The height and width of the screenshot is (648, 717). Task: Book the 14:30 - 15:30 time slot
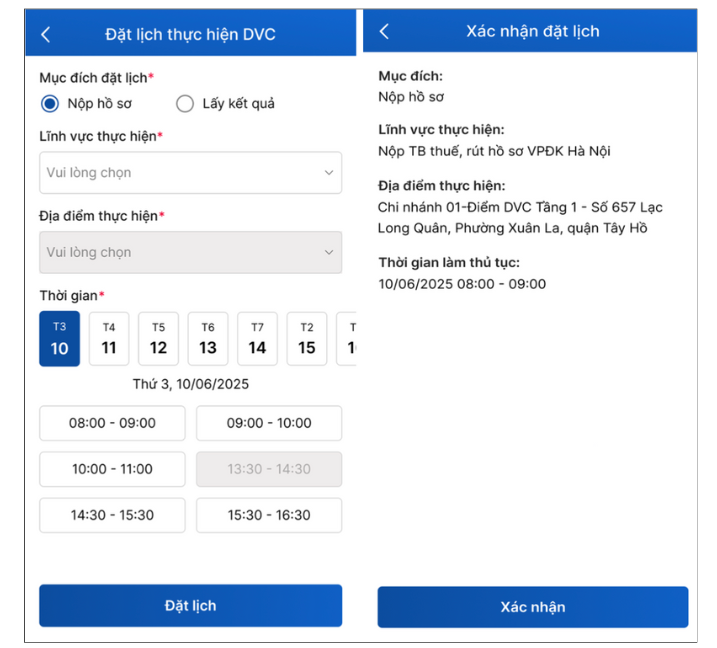click(112, 515)
